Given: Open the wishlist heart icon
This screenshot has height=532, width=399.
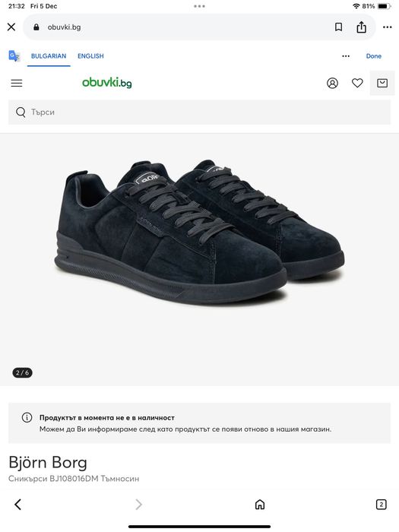Looking at the screenshot, I should 357,83.
